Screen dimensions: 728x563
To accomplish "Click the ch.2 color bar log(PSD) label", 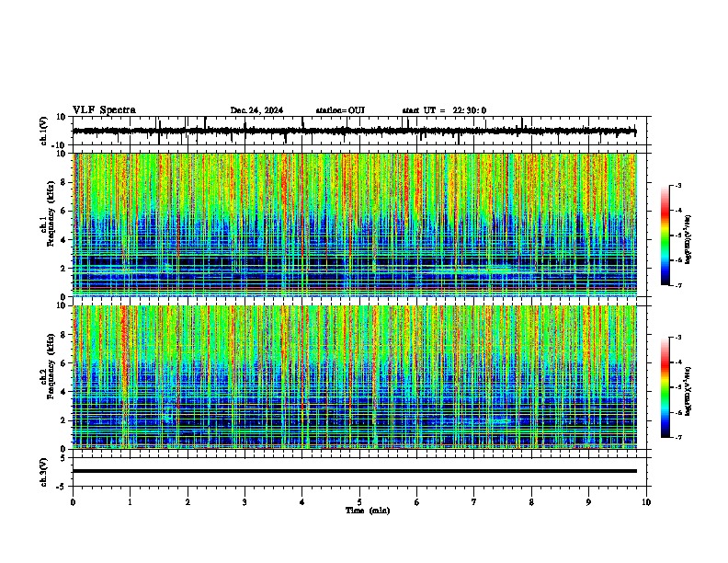I will click(x=688, y=391).
